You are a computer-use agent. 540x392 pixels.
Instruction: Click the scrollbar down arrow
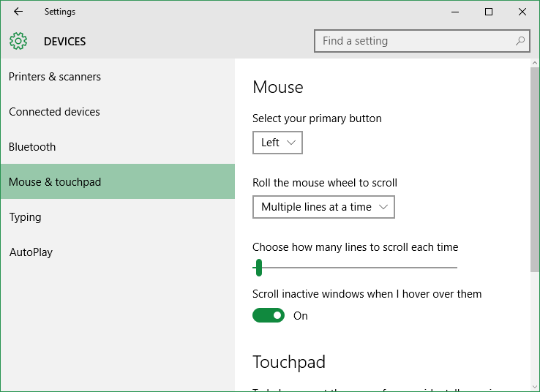point(534,387)
